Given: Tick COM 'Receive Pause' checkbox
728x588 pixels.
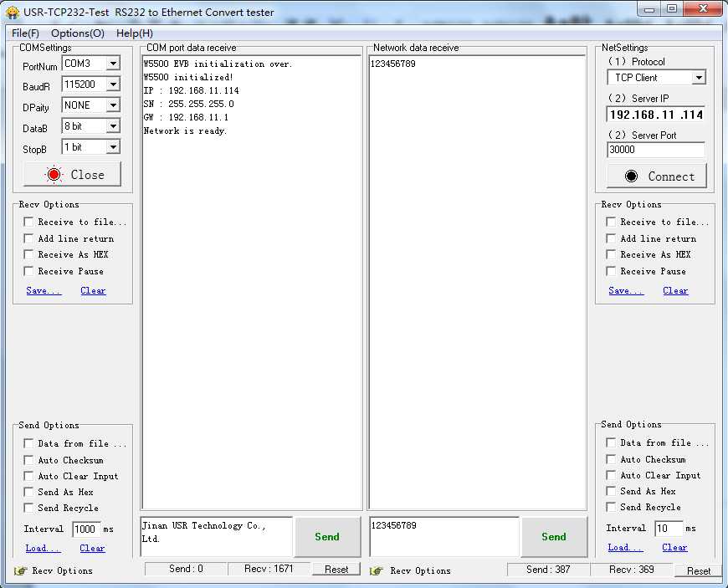Looking at the screenshot, I should 28,271.
